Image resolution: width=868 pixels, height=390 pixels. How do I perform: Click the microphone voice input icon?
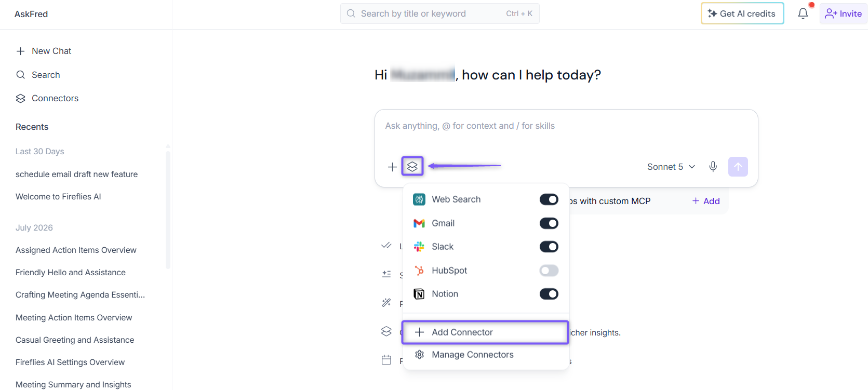(713, 166)
